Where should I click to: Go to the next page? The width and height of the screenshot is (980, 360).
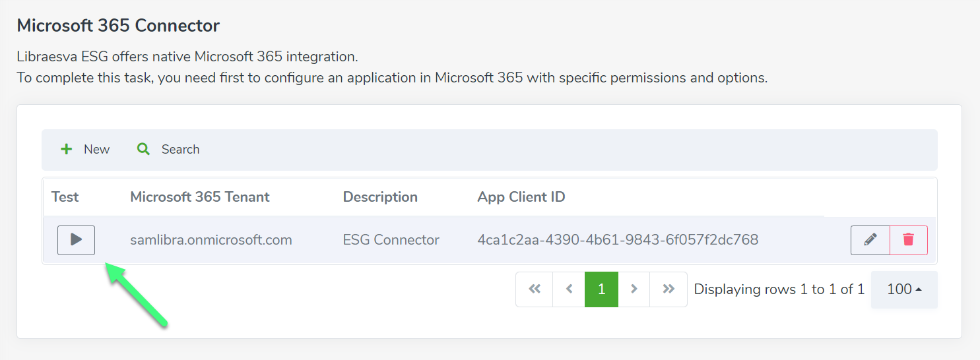634,289
